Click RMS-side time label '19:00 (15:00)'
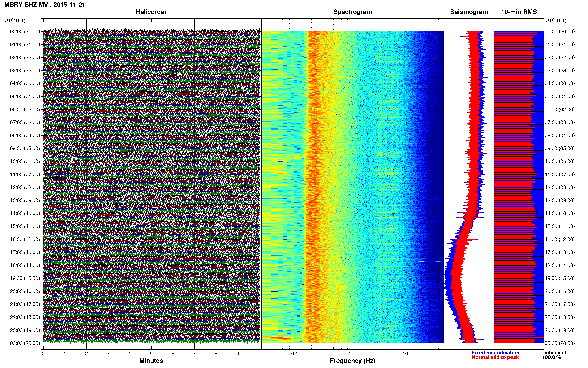588x368 pixels. [560, 278]
